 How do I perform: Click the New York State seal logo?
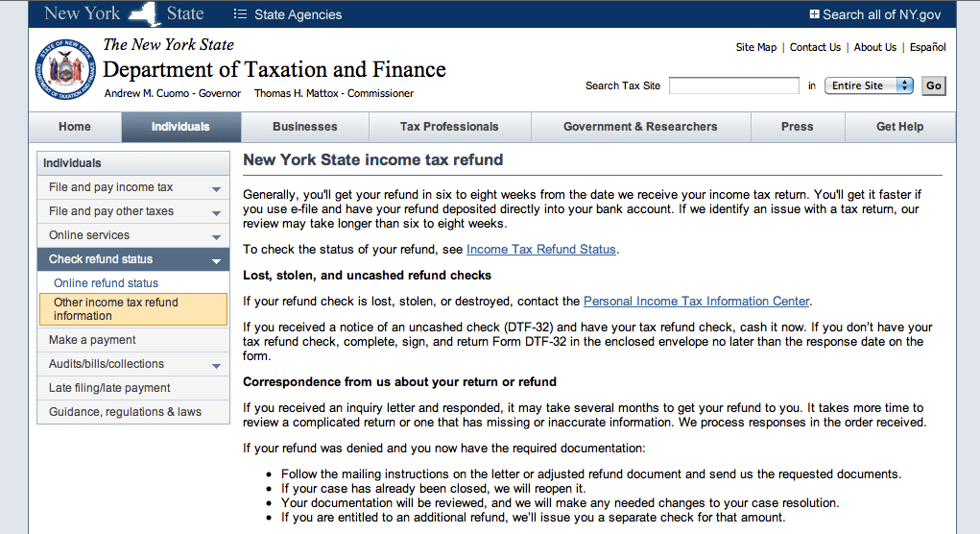[x=65, y=69]
